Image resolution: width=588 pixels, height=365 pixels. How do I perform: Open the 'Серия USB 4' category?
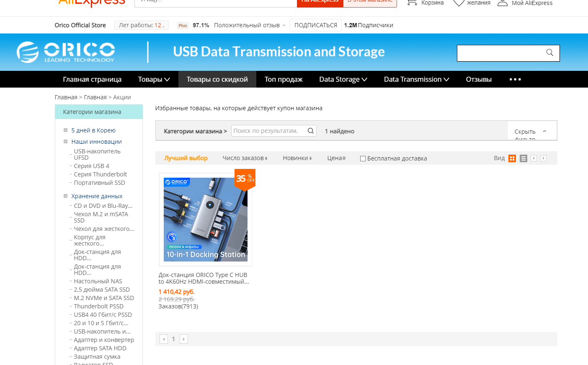point(92,166)
